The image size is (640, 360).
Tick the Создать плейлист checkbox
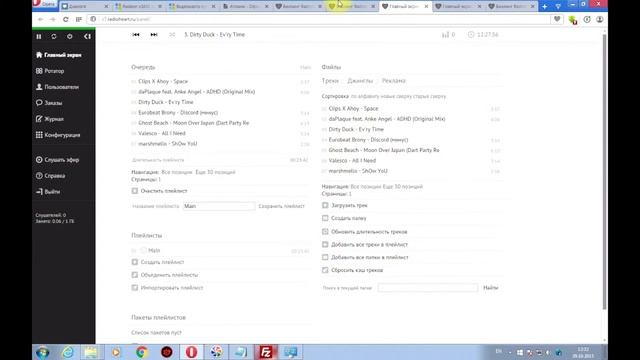coord(135,262)
